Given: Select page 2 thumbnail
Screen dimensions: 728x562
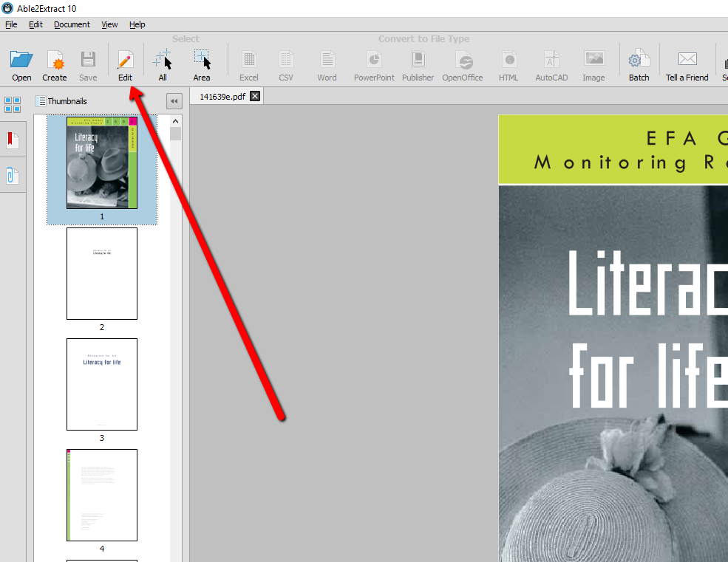Looking at the screenshot, I should point(102,273).
